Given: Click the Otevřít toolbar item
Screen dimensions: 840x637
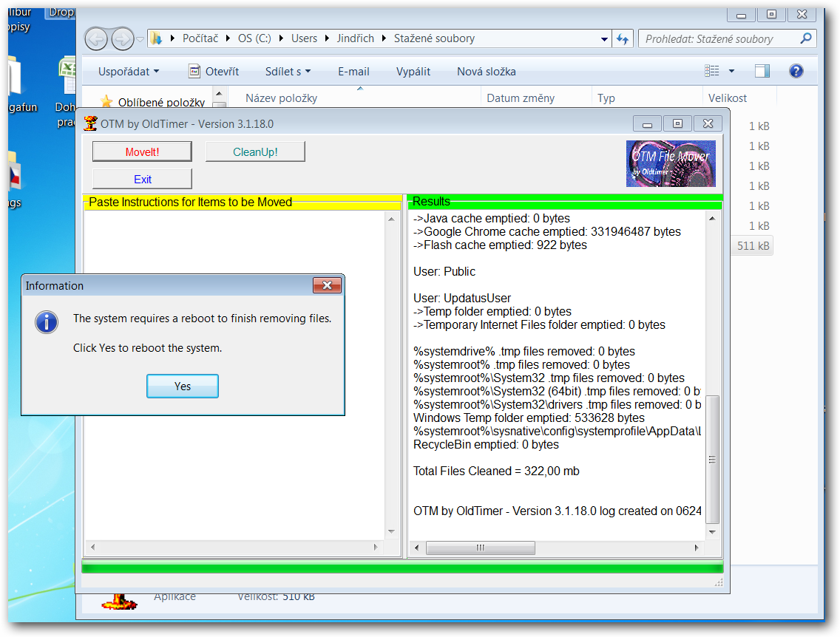Looking at the screenshot, I should coord(214,72).
